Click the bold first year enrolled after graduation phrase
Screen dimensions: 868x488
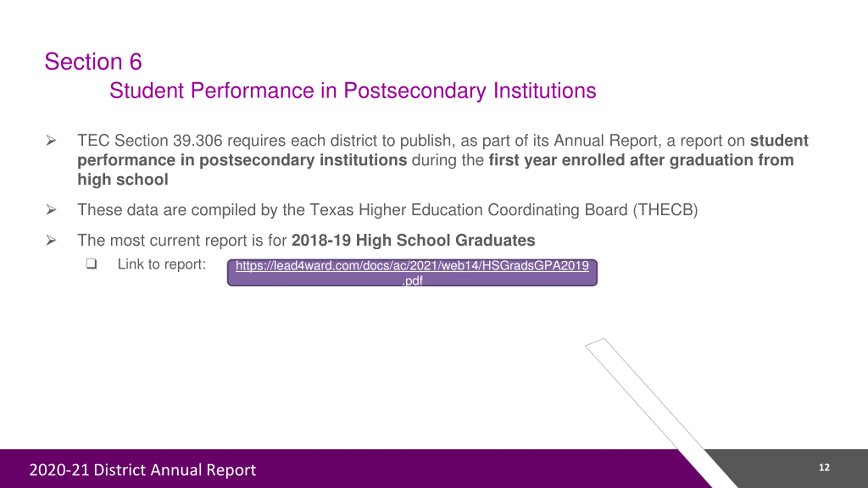(x=641, y=160)
